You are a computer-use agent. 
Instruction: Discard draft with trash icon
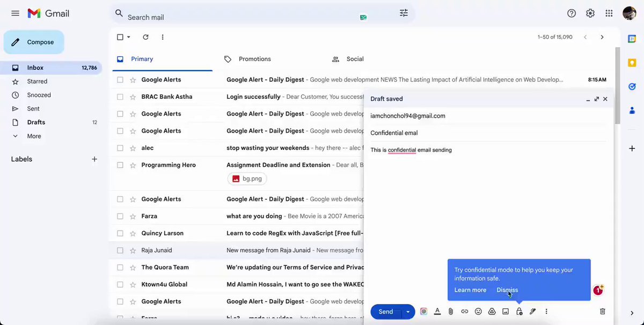[603, 312]
